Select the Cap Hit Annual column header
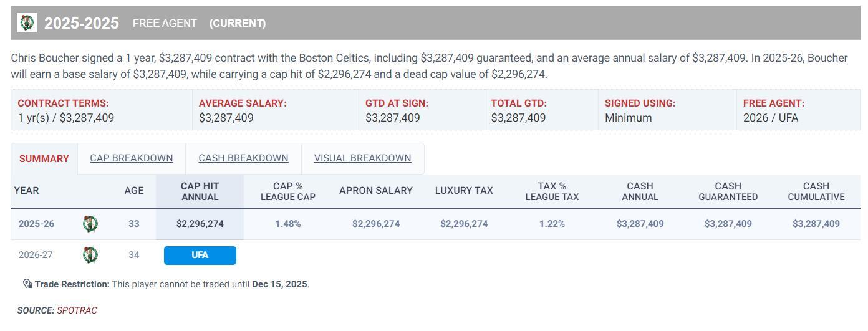 (x=200, y=191)
